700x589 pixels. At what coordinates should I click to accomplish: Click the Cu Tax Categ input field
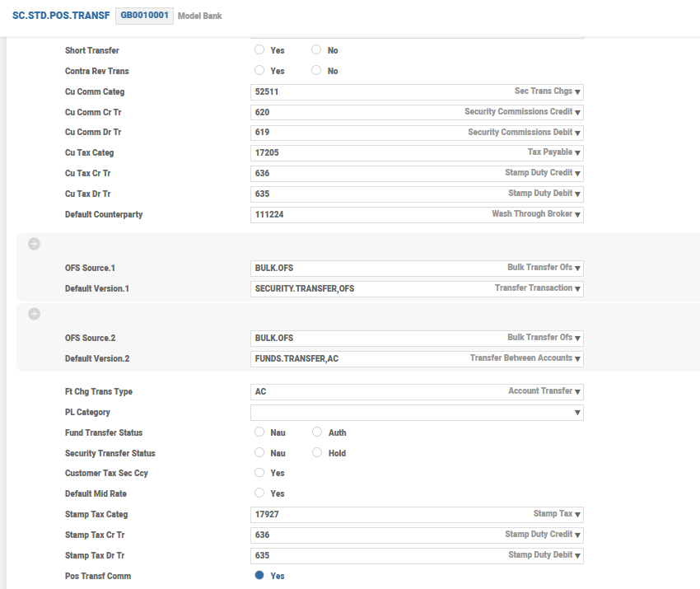tap(371, 152)
